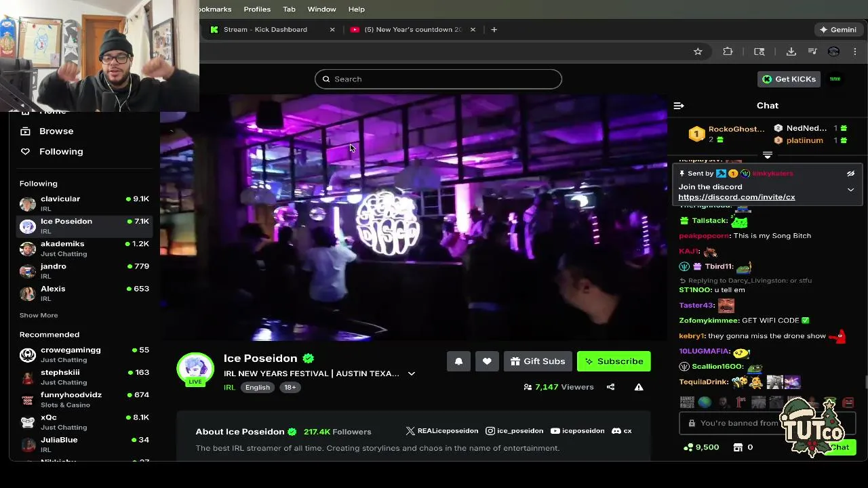Open ice_poseidon Instagram link
Screen dimensions: 868x488
(515, 431)
